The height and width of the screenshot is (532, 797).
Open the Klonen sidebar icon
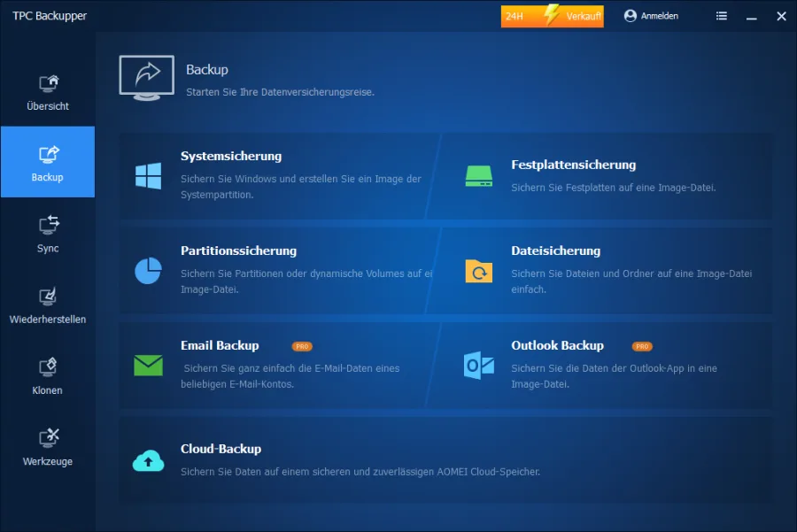point(49,367)
